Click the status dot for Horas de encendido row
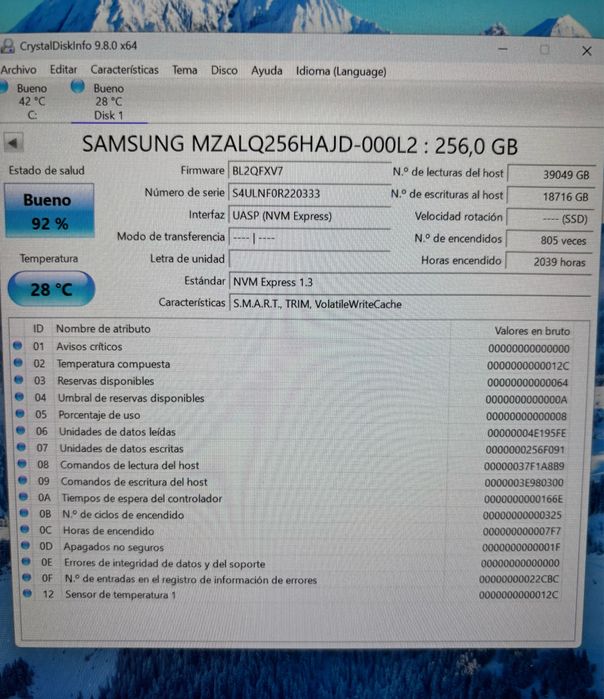Image resolution: width=604 pixels, height=699 pixels. [x=25, y=529]
